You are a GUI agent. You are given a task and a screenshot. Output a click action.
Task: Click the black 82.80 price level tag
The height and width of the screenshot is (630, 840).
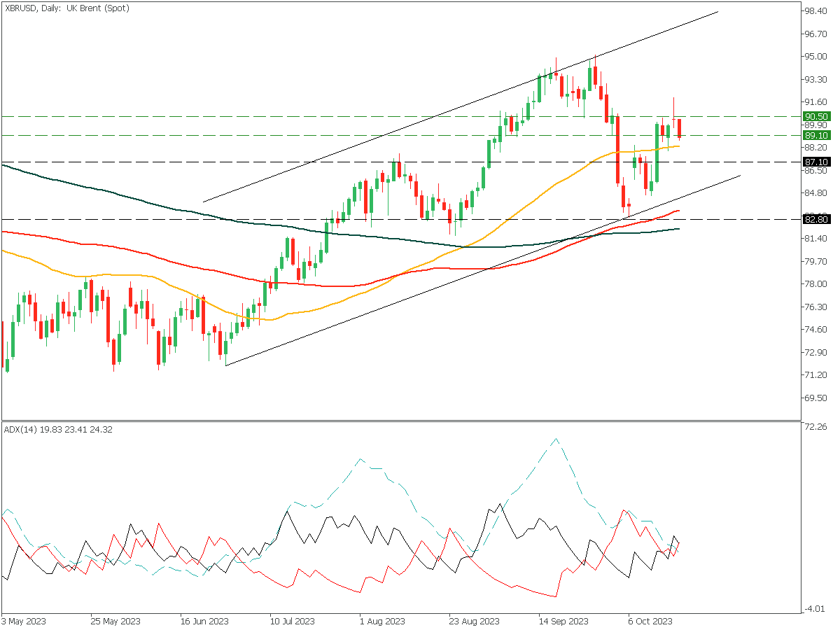(x=816, y=220)
